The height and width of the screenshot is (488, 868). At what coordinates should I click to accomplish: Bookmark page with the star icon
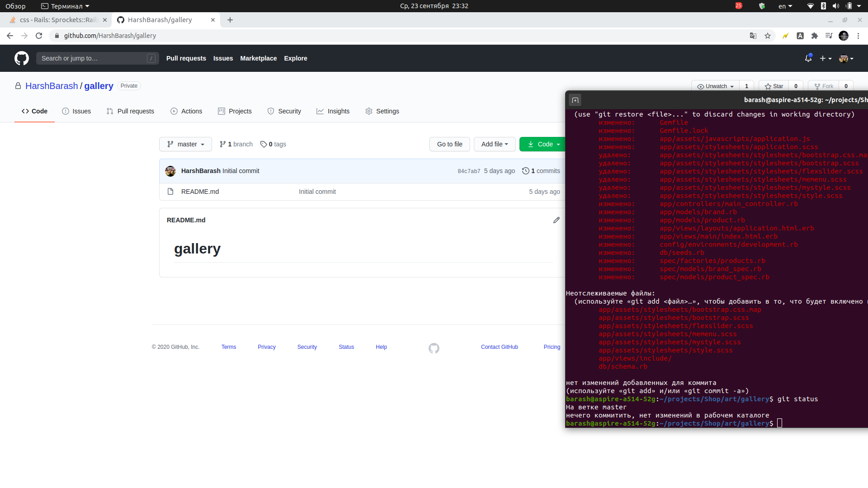[768, 36]
